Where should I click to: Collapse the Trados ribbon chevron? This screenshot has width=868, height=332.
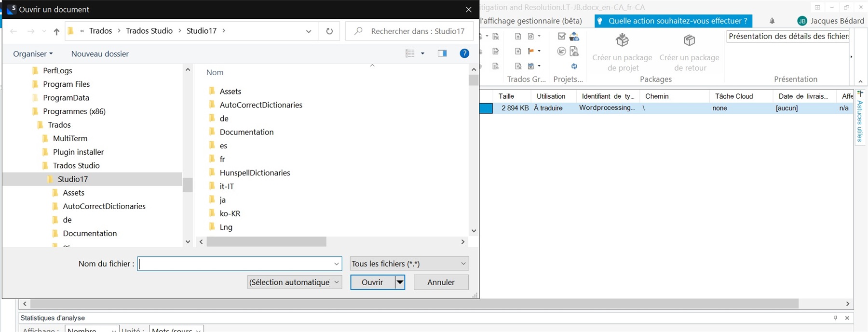tap(860, 81)
